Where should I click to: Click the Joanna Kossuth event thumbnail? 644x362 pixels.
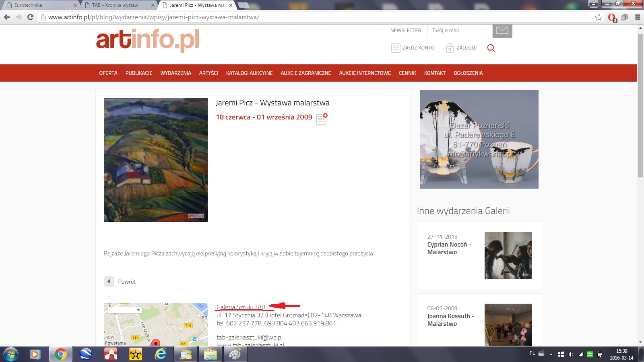508,325
